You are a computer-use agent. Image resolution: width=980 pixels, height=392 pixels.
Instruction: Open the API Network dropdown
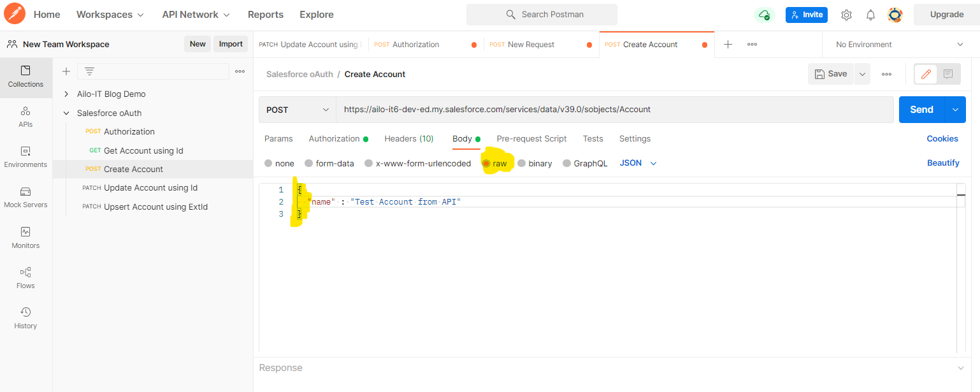click(x=196, y=14)
